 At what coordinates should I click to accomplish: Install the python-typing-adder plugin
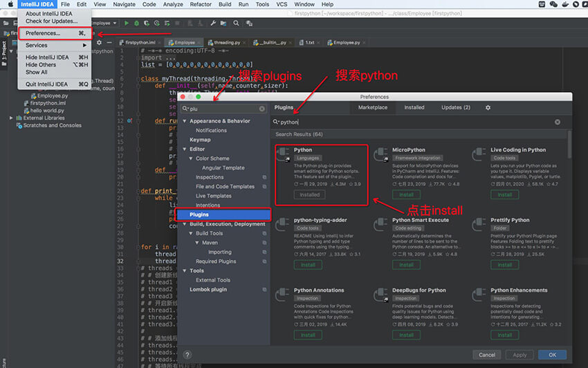point(308,265)
